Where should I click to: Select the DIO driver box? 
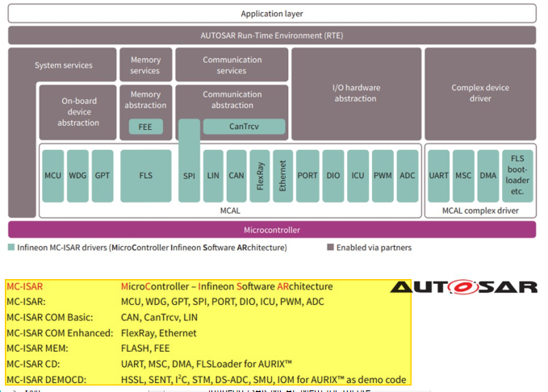pos(333,176)
